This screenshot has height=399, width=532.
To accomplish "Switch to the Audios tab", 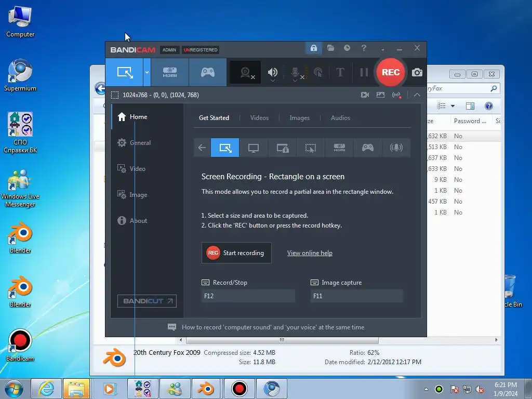I will click(340, 118).
